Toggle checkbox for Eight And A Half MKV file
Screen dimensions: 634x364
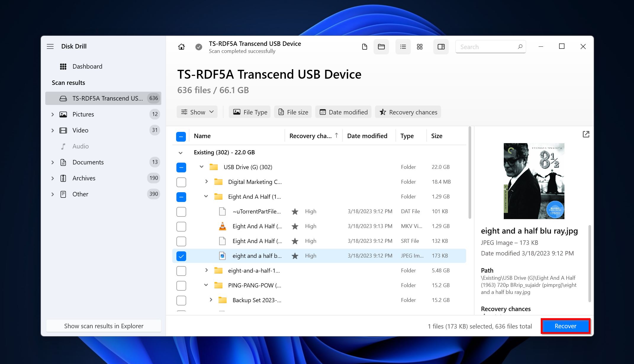point(181,226)
